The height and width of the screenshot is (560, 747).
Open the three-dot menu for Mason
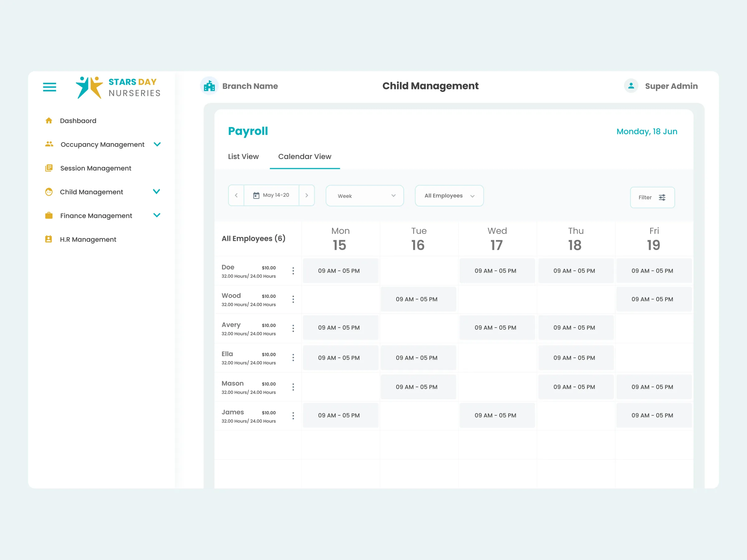293,387
